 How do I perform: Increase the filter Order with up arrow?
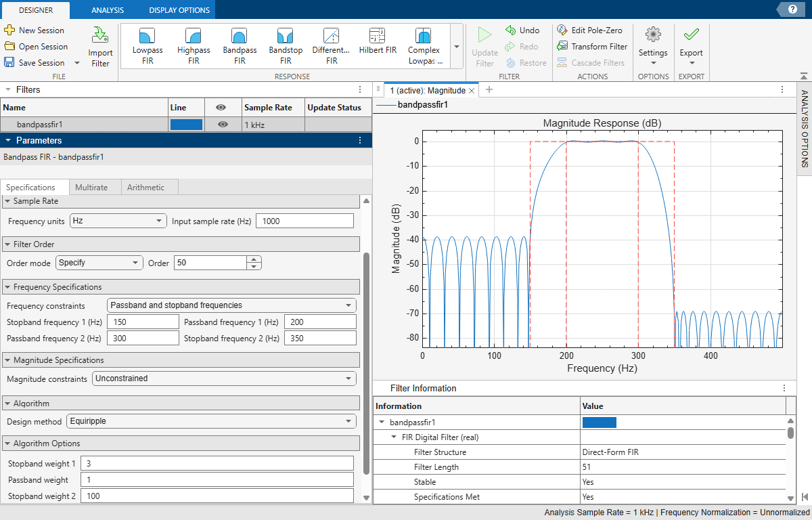(254, 259)
